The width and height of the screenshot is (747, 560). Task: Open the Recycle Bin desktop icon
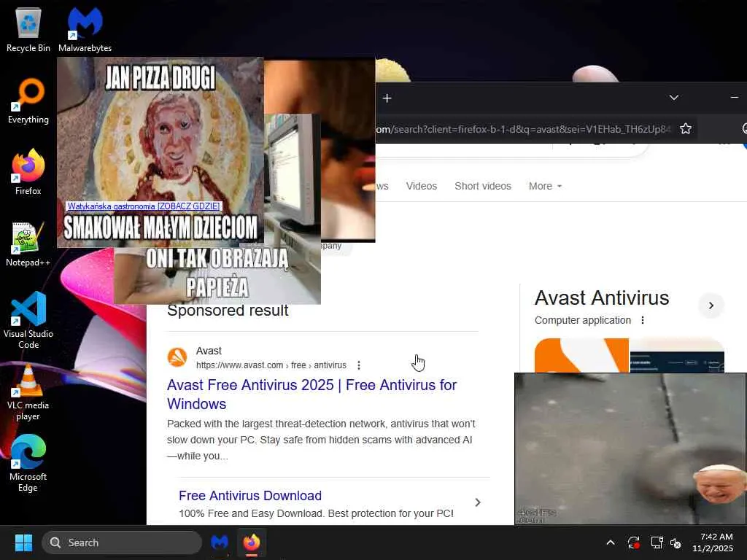pyautogui.click(x=28, y=29)
